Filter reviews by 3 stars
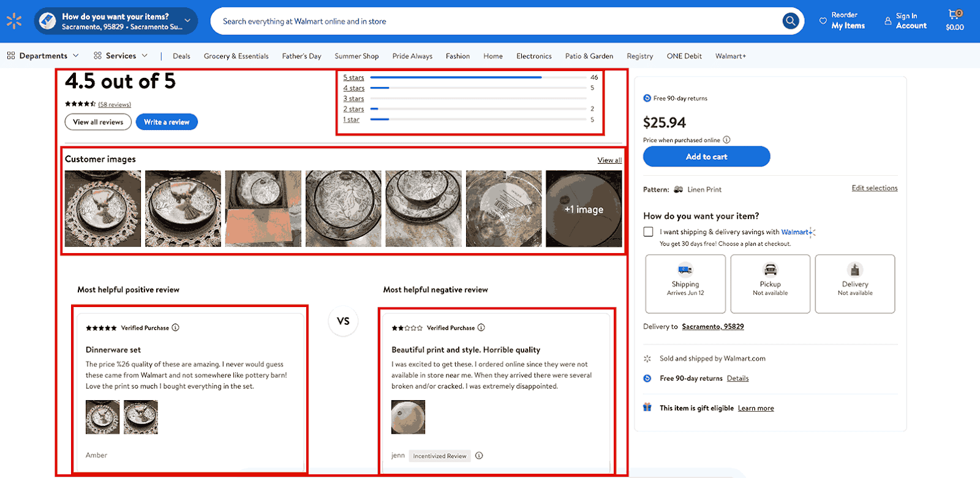Image resolution: width=980 pixels, height=478 pixels. coord(353,99)
